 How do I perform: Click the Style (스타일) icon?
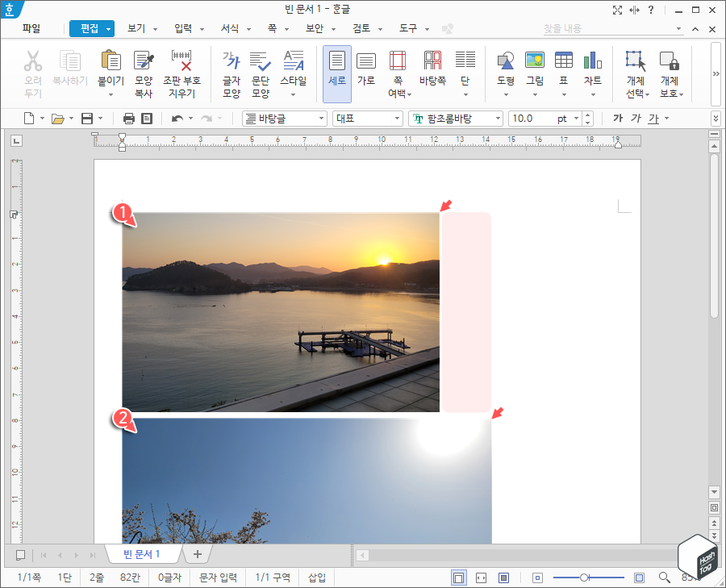[294, 60]
